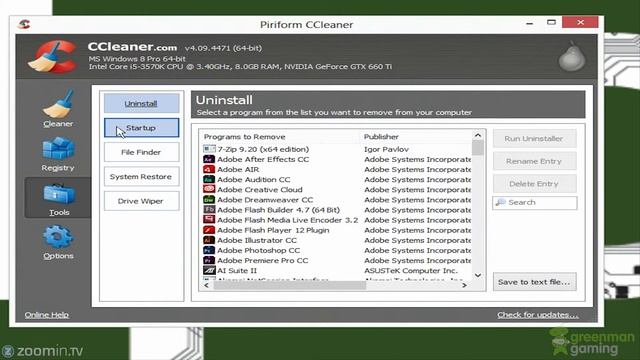Click the vertical scrollbar thumb
Viewport: 640px width, 360px height.
(478, 148)
